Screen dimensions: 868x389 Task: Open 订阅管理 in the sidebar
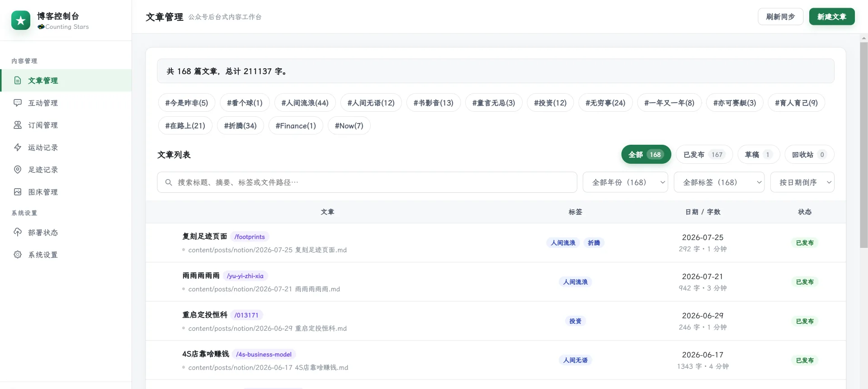[x=66, y=125]
